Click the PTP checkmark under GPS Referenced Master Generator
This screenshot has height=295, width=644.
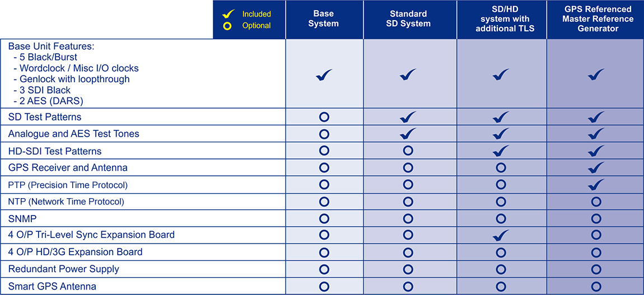point(595,185)
